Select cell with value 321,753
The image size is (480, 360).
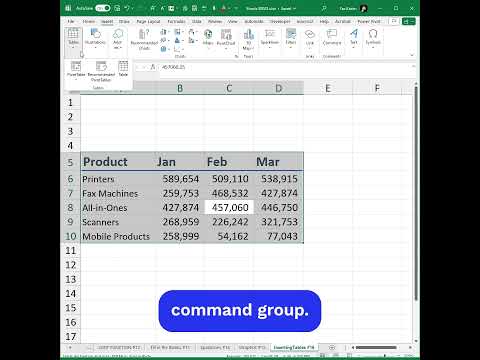point(279,222)
